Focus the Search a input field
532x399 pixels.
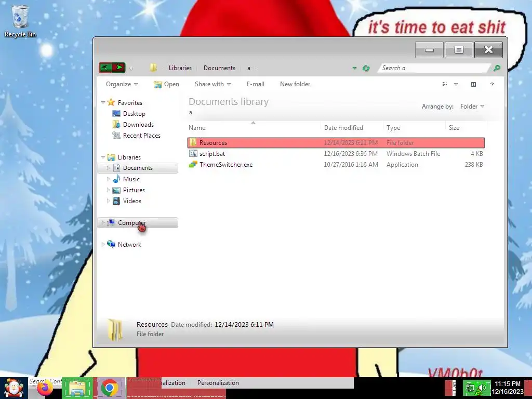[x=434, y=68]
